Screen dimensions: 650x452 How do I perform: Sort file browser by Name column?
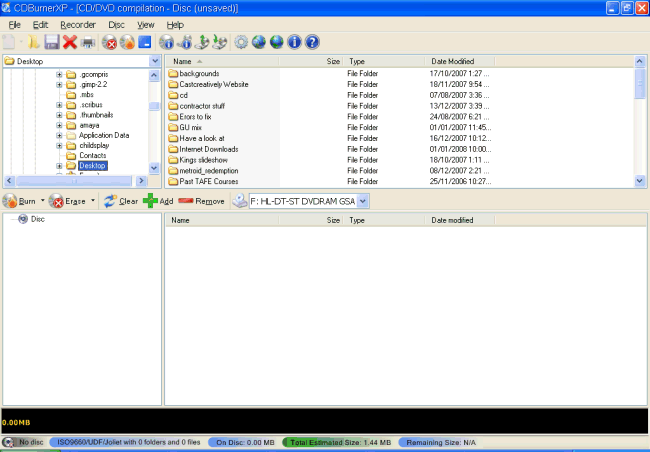point(223,61)
